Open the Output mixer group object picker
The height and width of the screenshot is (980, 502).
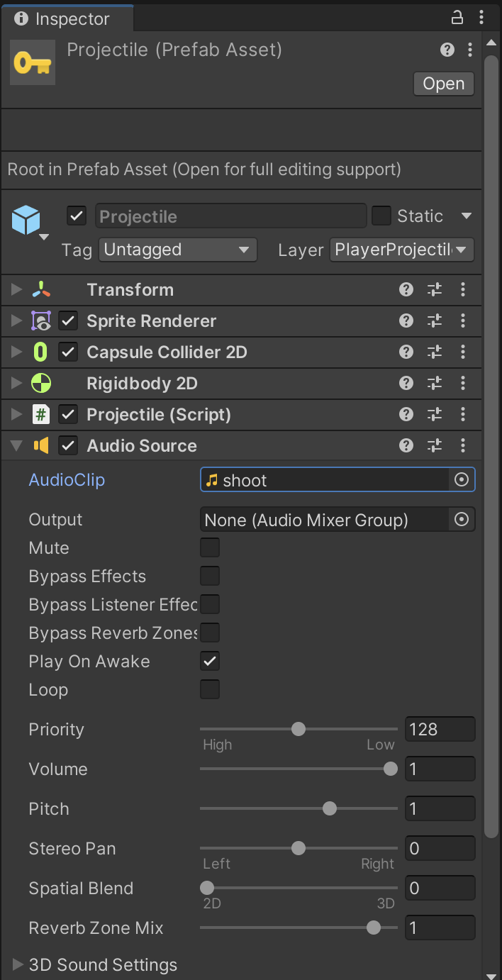tap(462, 520)
